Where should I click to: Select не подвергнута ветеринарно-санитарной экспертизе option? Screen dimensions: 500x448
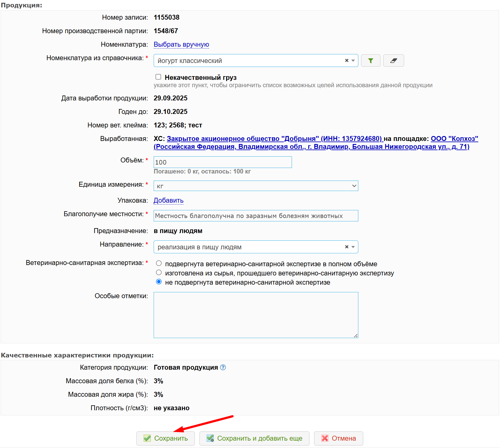[x=159, y=282]
